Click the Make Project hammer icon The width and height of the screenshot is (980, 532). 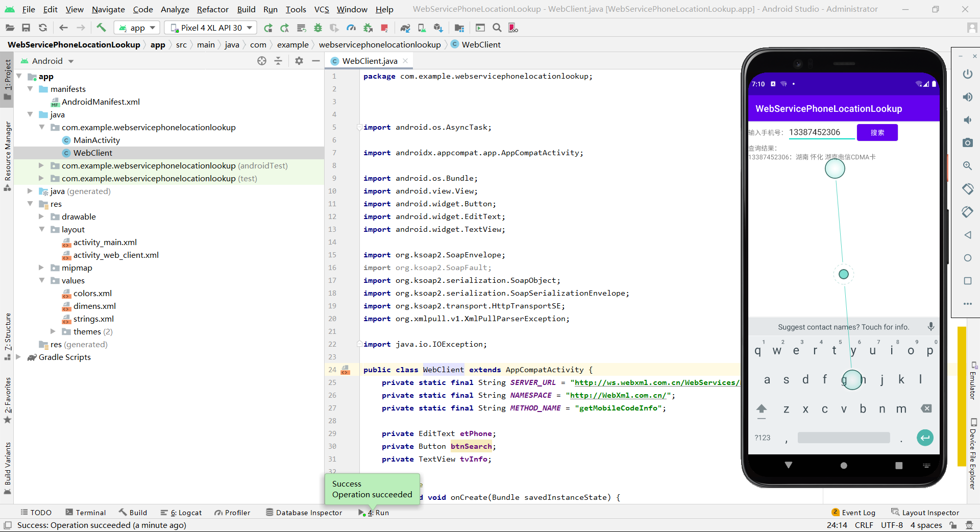[101, 28]
